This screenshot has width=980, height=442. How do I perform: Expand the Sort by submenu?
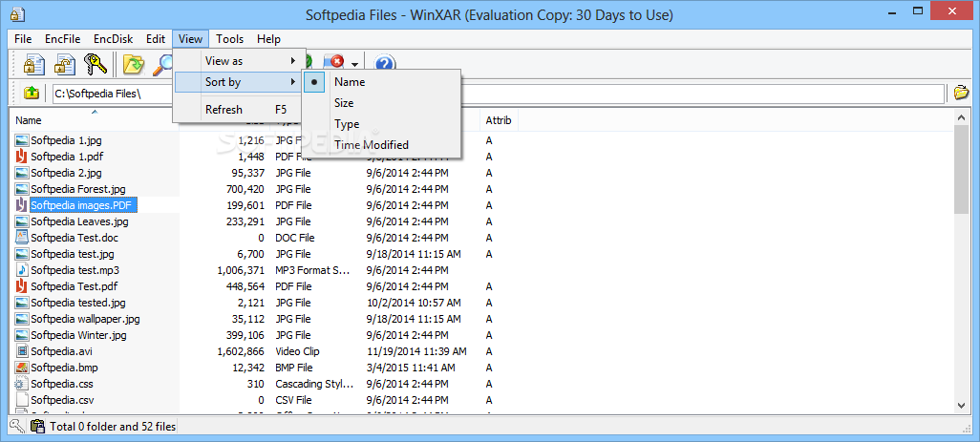coord(240,82)
